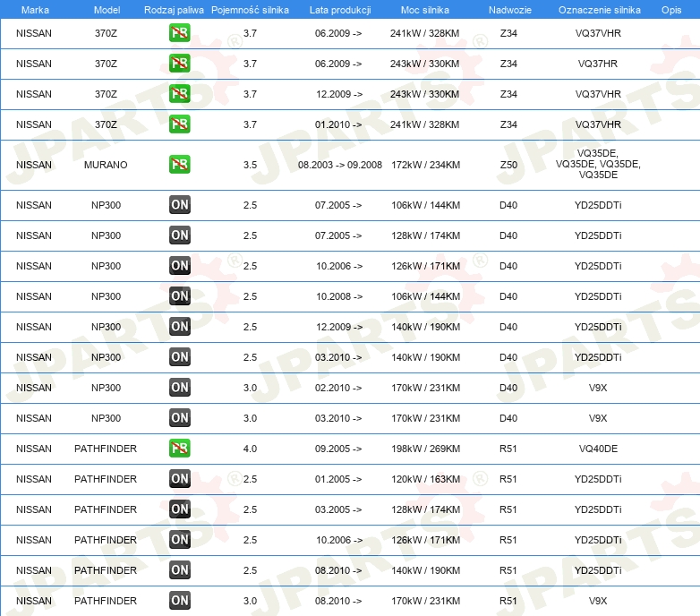
Task: Click the Rodzaj paliwa column header
Action: 173,9
